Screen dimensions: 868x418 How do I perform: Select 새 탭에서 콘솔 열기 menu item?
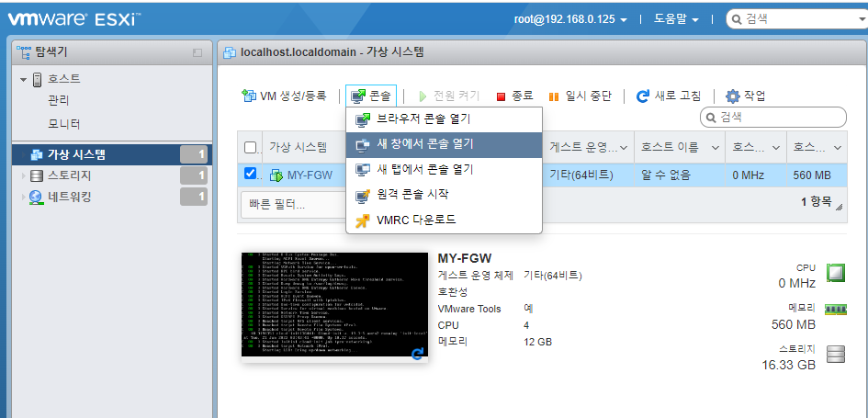click(x=444, y=170)
